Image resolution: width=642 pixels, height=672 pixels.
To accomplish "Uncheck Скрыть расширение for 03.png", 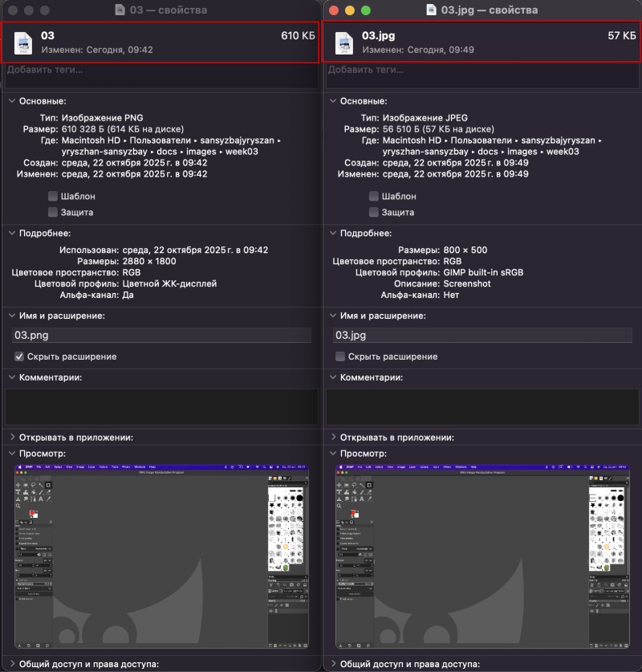I will (19, 356).
